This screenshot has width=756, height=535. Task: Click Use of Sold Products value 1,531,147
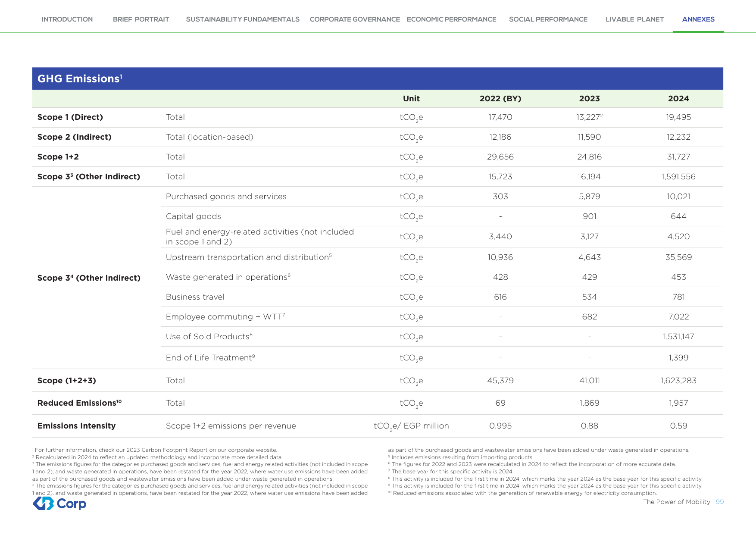(678, 337)
